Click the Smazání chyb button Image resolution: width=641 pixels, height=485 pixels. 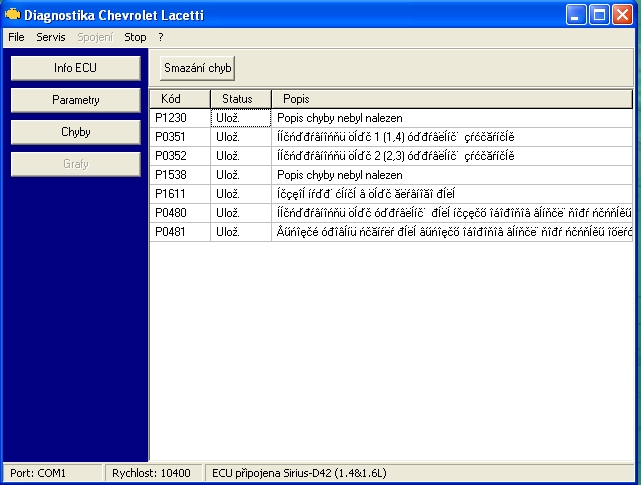(197, 68)
